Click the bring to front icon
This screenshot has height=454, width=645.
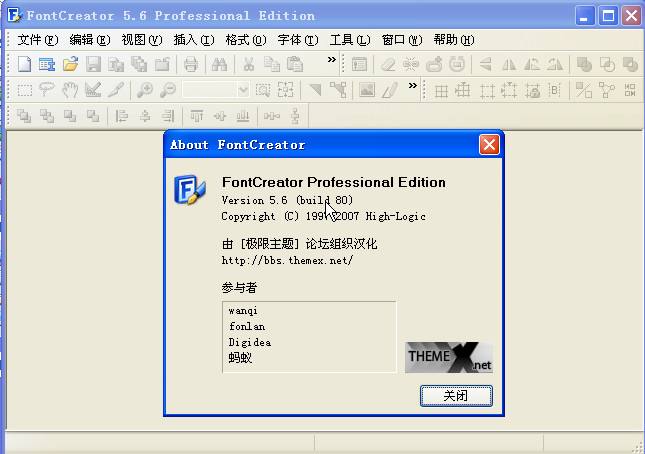click(x=24, y=116)
